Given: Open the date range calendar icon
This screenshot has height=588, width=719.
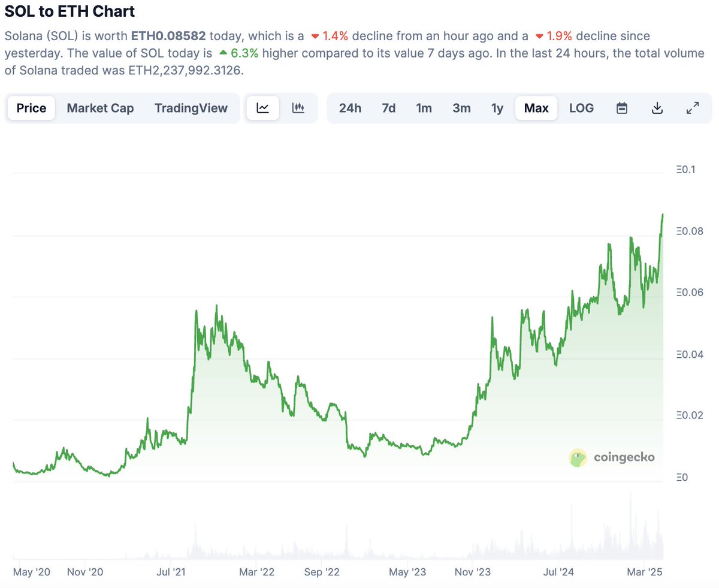Looking at the screenshot, I should coord(621,108).
